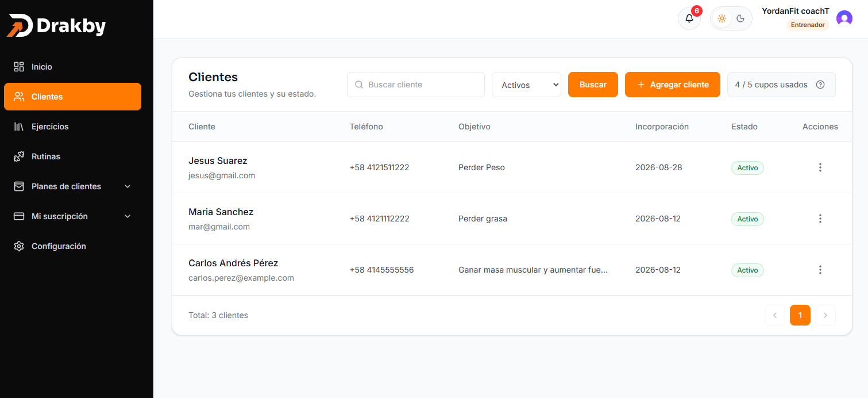Click the Estado column header
This screenshot has width=868, height=398.
(x=744, y=127)
